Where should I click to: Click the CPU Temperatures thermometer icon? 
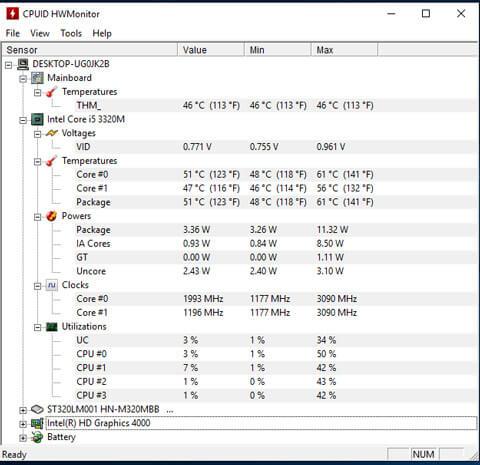coord(51,161)
